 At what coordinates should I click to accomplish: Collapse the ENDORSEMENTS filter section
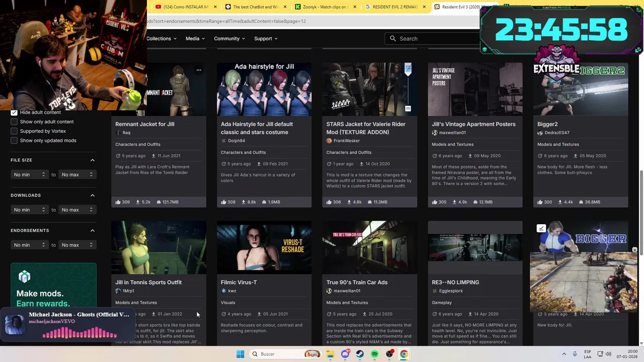[92, 230]
